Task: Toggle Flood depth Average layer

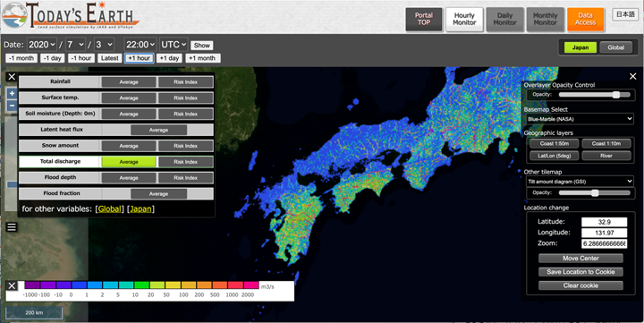Action: 129,178
